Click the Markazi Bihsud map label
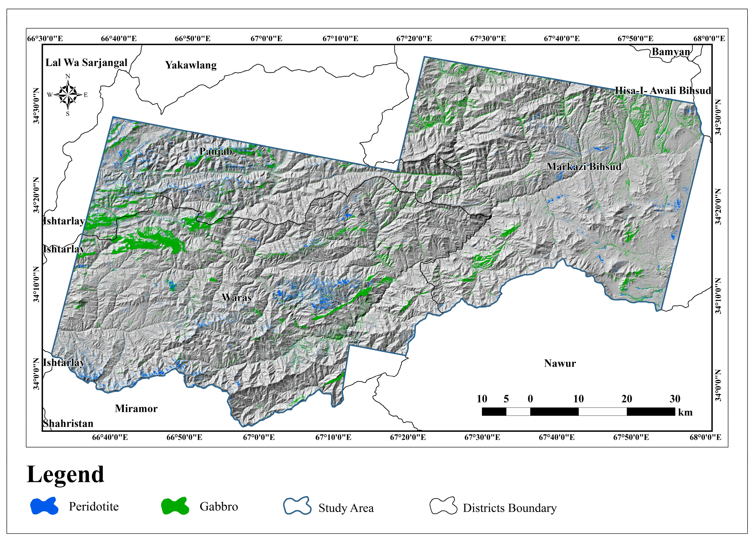The image size is (756, 540). [584, 166]
